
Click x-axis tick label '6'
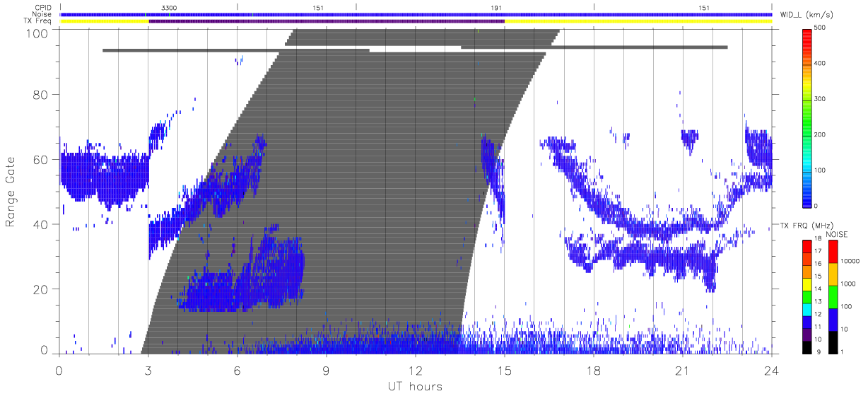[x=237, y=371]
